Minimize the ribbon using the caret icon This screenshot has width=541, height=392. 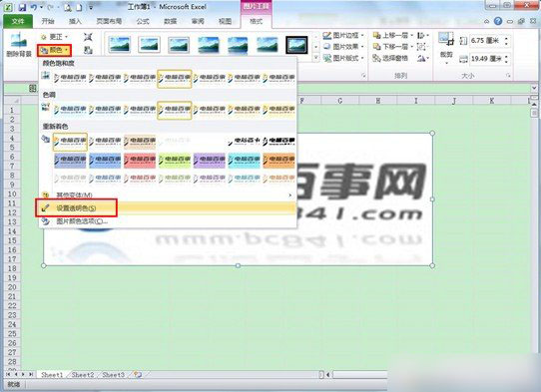point(486,21)
